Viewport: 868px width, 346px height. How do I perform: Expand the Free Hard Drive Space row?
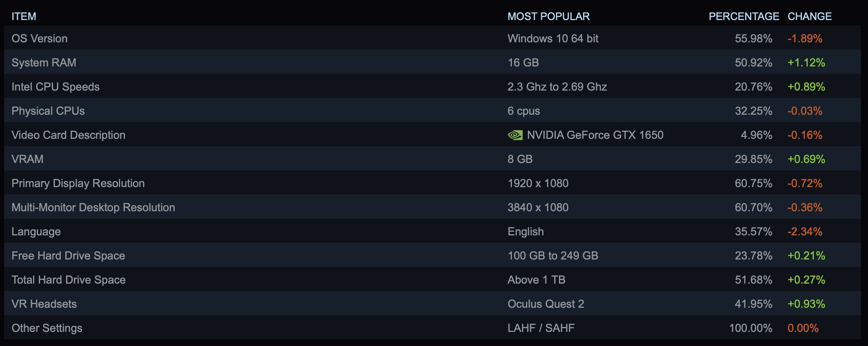tap(432, 255)
